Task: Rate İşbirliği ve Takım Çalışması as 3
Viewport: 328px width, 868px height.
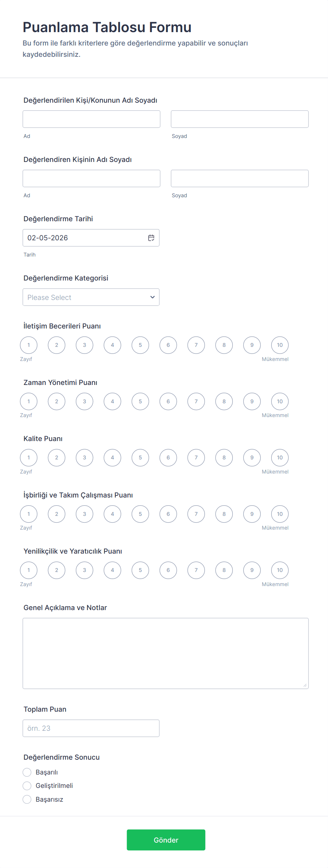Action: (x=85, y=514)
